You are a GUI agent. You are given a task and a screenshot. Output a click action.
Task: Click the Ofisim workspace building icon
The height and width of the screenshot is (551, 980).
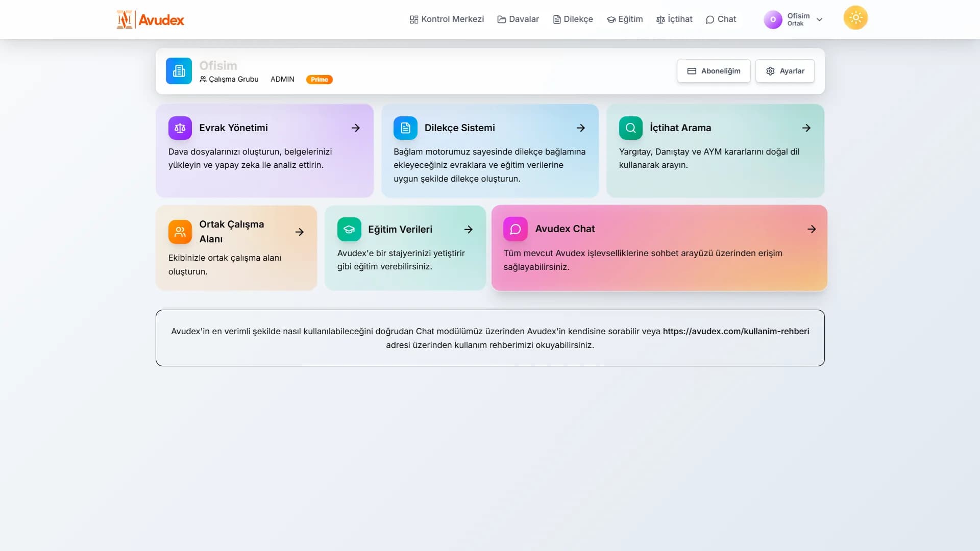[x=179, y=71]
